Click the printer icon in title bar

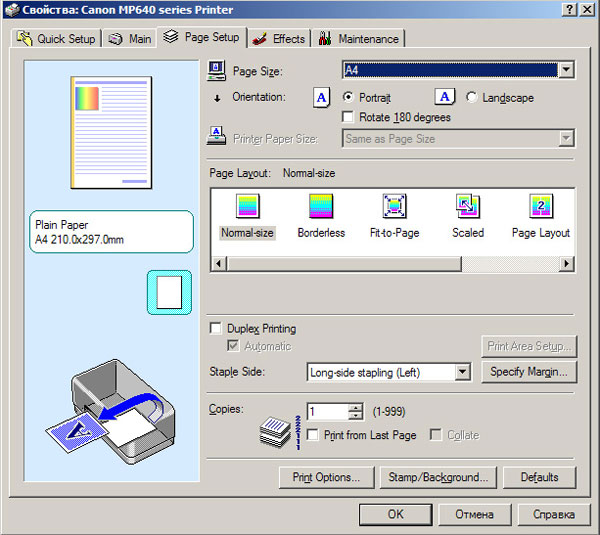pos(12,10)
